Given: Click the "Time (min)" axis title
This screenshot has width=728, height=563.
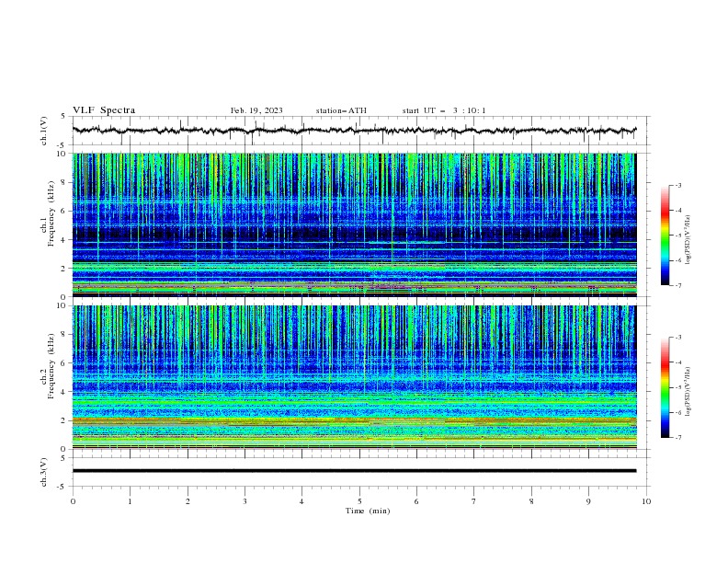Looking at the screenshot, I should 368,511.
